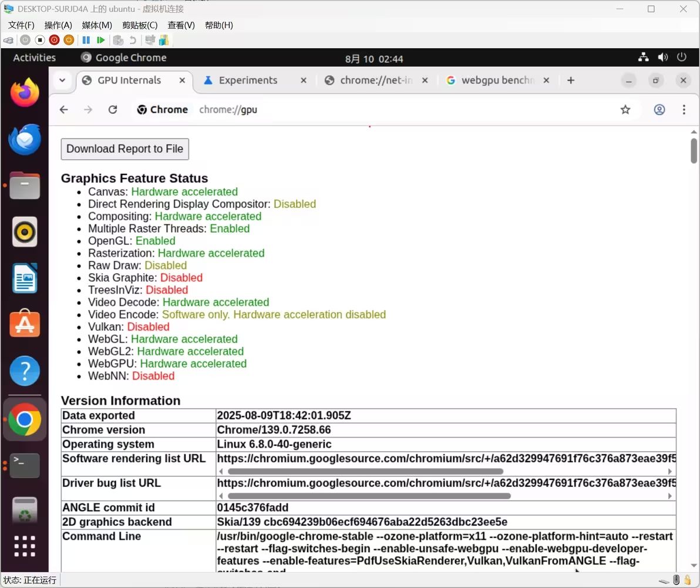The width and height of the screenshot is (700, 588).
Task: Send Ctrl+Alt+Del using the VM toolbar icon
Action: pos(8,40)
